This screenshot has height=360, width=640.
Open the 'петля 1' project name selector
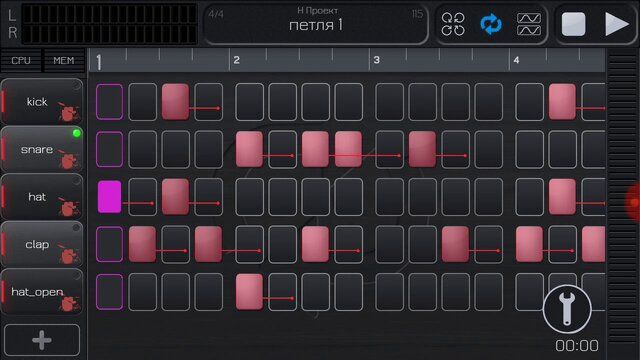(x=316, y=25)
